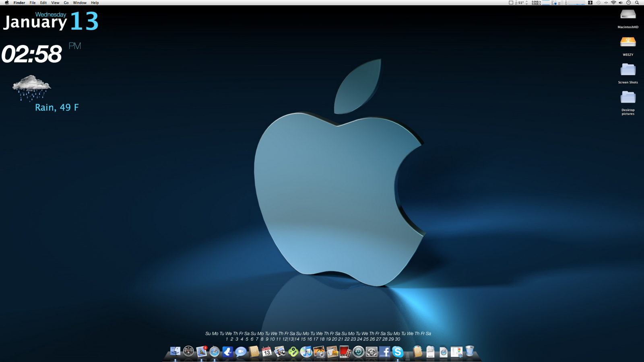
Task: Open the Desktop pictures folder
Action: pyautogui.click(x=628, y=98)
